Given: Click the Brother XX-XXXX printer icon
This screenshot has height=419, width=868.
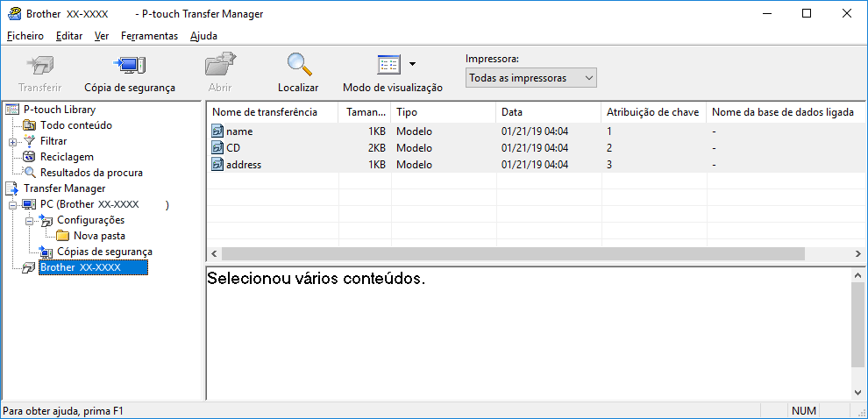Looking at the screenshot, I should coord(29,268).
